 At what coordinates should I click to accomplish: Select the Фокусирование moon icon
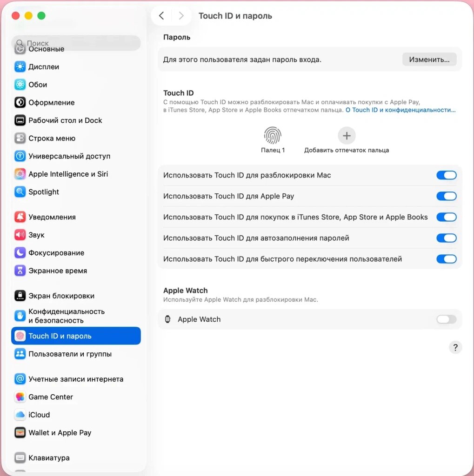click(x=20, y=253)
